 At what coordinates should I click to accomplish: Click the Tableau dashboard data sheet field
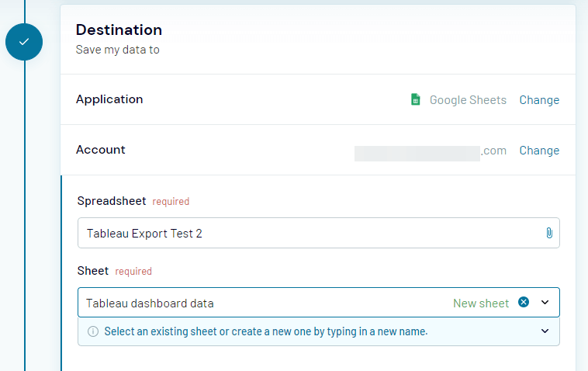pos(264,303)
